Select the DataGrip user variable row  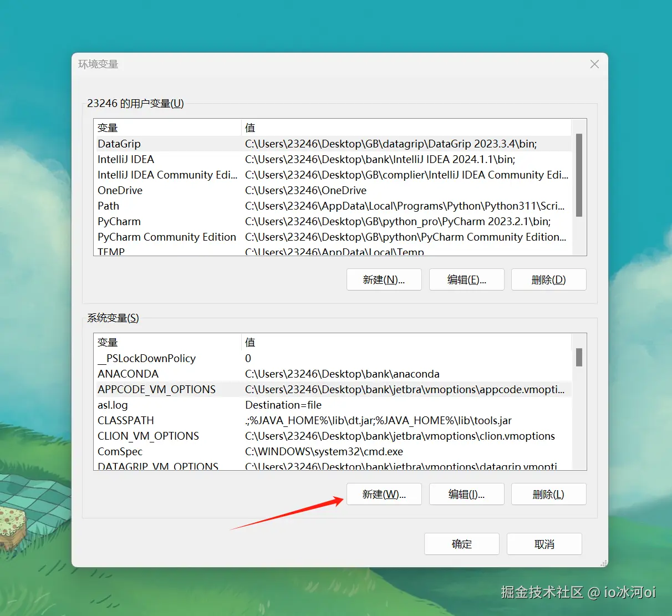pos(333,144)
